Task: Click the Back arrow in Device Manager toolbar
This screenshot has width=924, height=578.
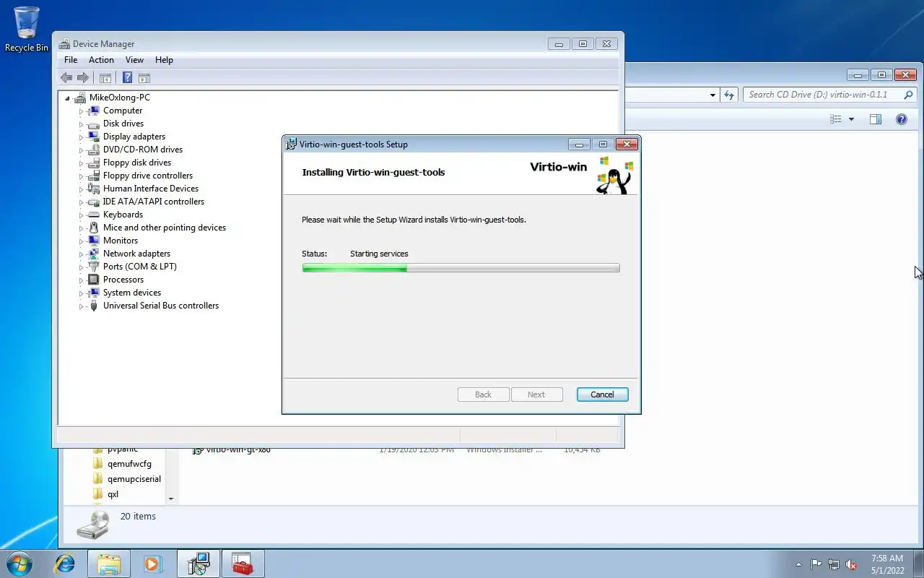Action: click(x=66, y=78)
